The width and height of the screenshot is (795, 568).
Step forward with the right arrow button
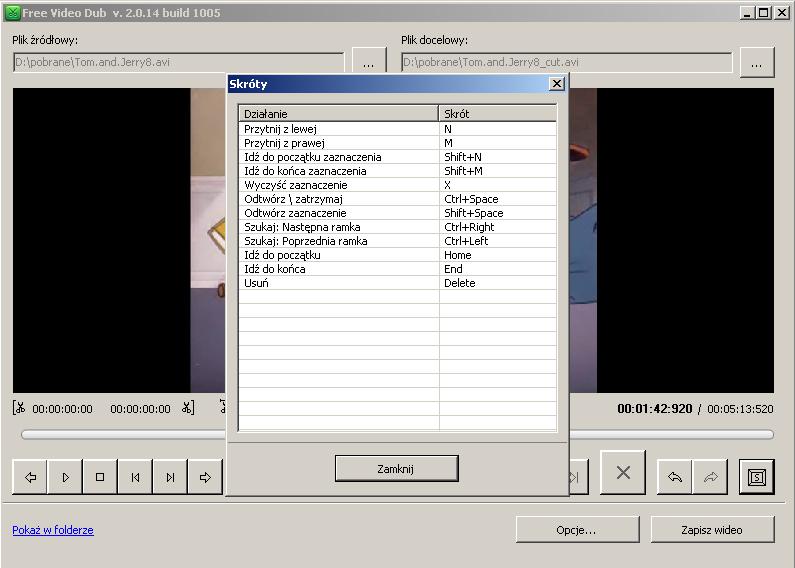coord(205,477)
